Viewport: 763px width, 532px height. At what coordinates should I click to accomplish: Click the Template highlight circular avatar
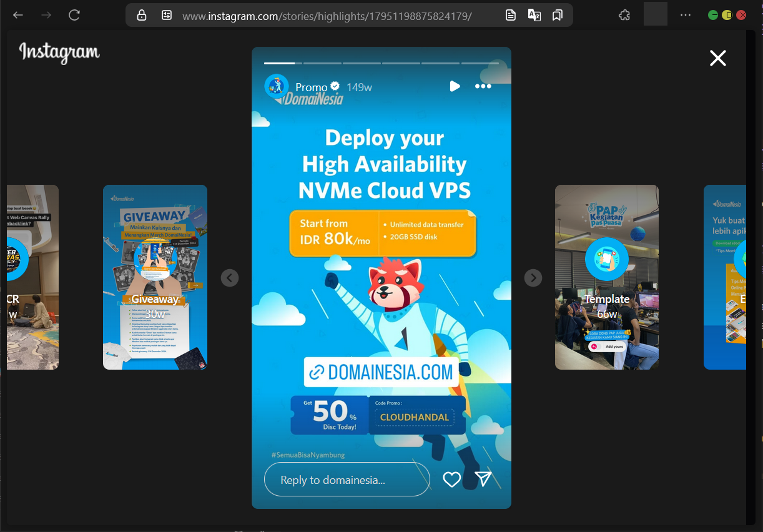pyautogui.click(x=607, y=259)
